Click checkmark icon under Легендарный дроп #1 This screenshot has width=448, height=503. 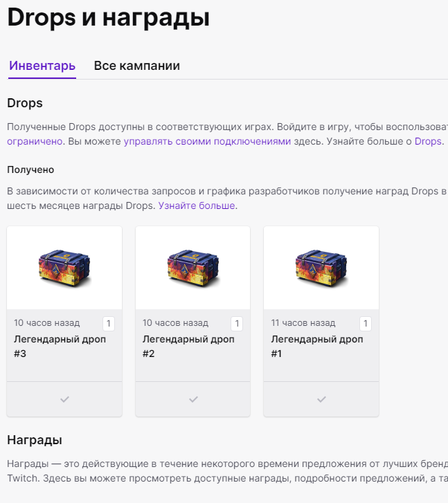coord(321,399)
